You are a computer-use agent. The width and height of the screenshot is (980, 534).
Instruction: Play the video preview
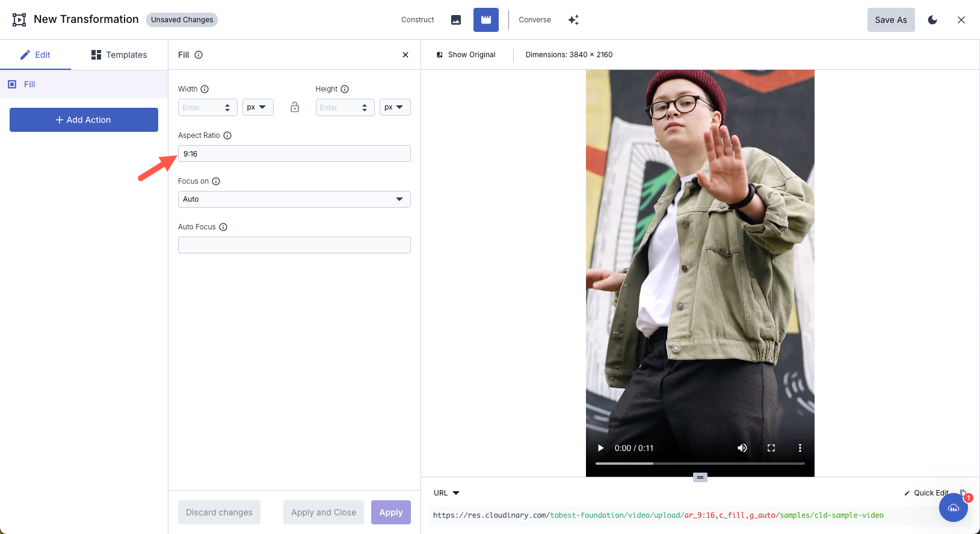[600, 448]
